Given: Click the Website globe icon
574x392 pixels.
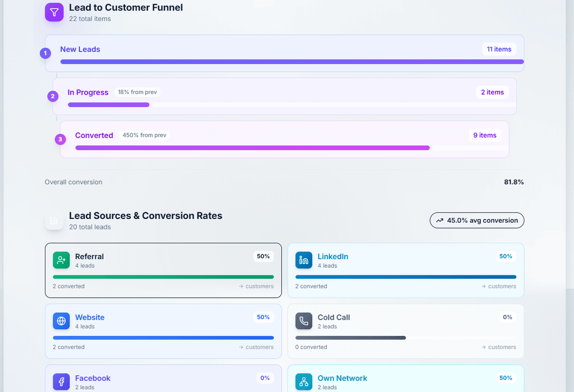Looking at the screenshot, I should [61, 321].
